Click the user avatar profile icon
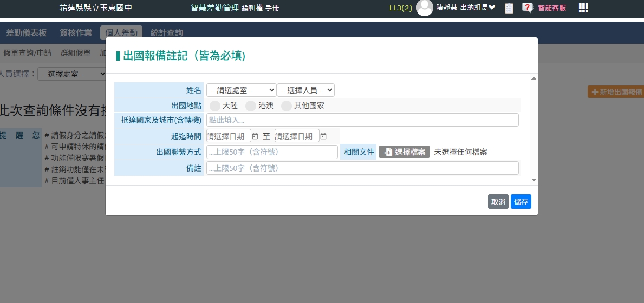Screen dimensions: 644x303 coord(425,8)
